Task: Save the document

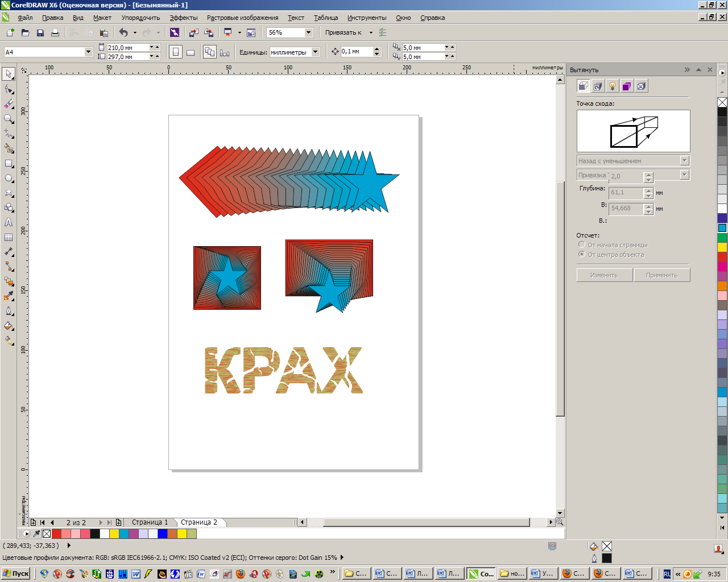Action: click(x=40, y=32)
